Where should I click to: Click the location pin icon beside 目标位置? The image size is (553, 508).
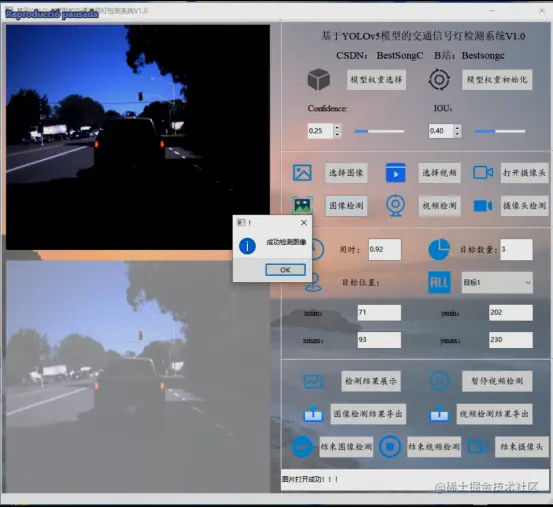[x=313, y=283]
